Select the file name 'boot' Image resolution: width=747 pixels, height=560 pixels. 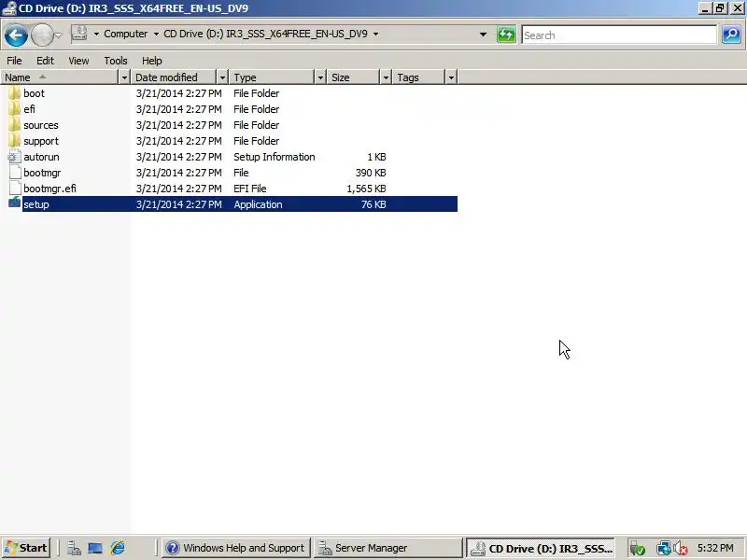tap(34, 93)
